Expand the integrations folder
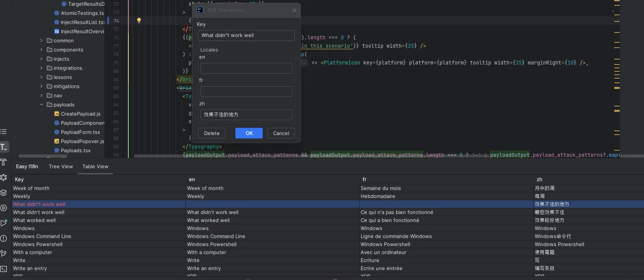The width and height of the screenshot is (644, 280). tap(42, 68)
